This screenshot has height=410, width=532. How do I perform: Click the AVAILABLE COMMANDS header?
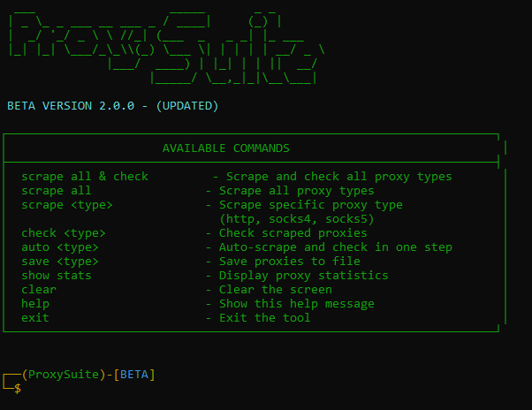pos(226,148)
